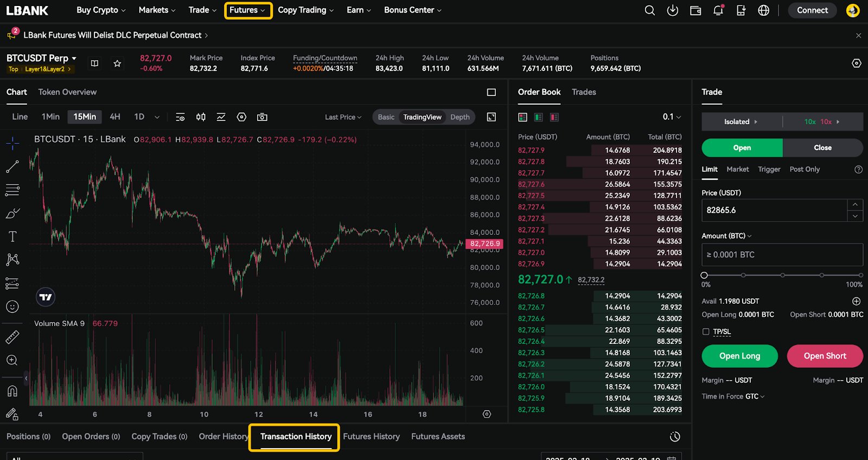Open the Futures History tab

[x=371, y=437]
